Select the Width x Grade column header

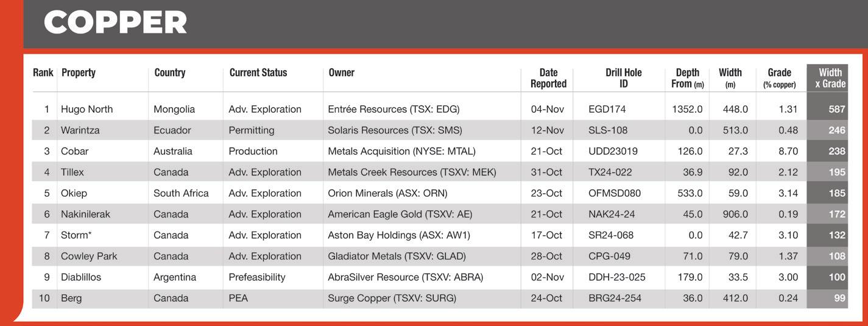point(830,78)
